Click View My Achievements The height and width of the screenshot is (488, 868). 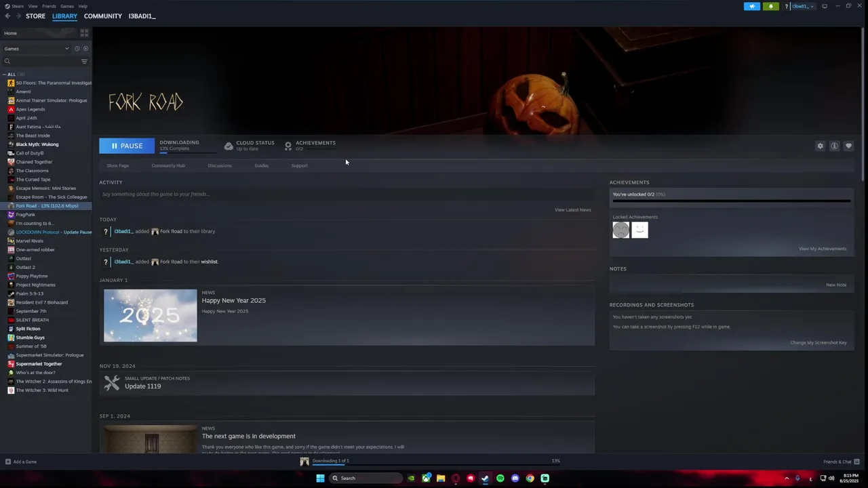[822, 249]
